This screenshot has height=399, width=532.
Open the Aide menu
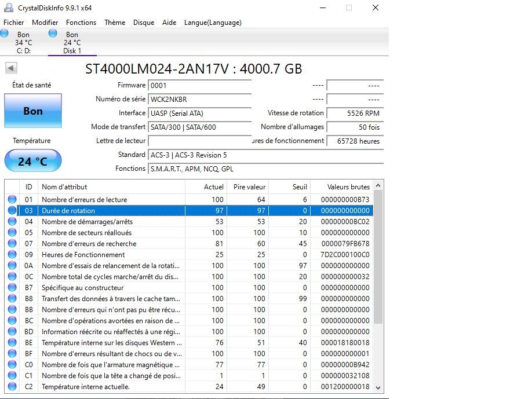169,23
